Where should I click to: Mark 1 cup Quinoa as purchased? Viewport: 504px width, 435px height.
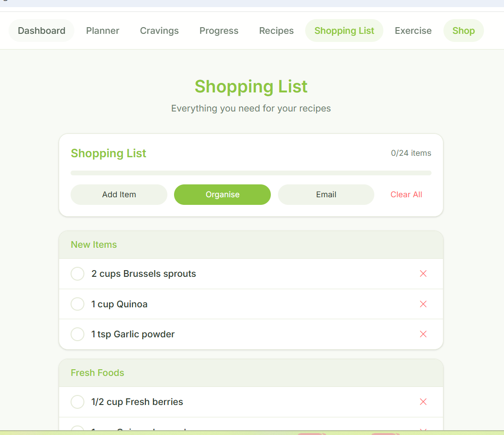[x=77, y=304]
